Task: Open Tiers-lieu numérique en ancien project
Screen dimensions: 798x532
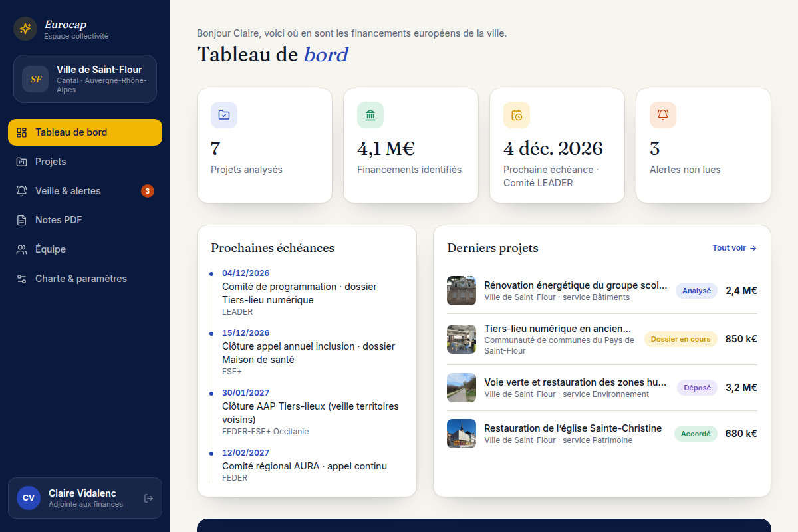Action: (602, 339)
